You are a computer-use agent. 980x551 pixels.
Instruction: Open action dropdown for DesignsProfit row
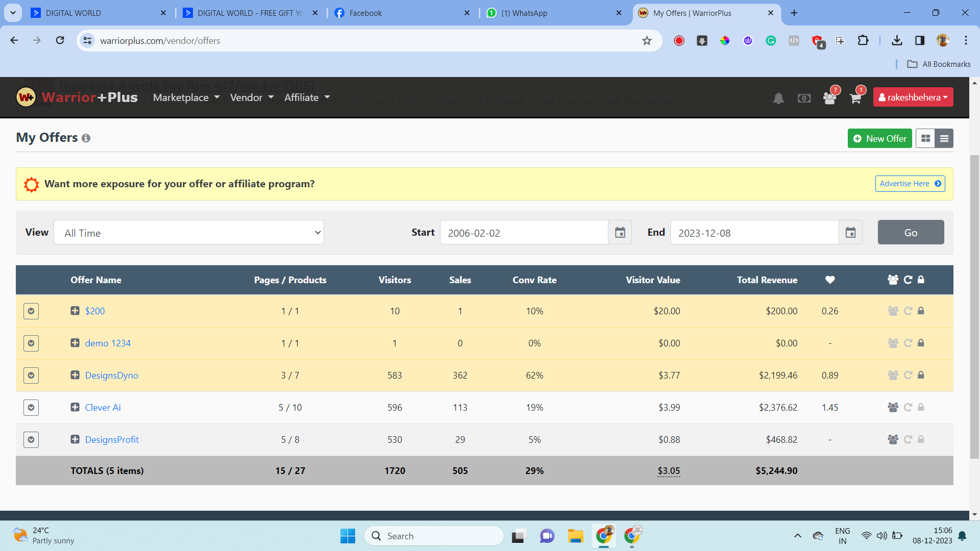31,440
